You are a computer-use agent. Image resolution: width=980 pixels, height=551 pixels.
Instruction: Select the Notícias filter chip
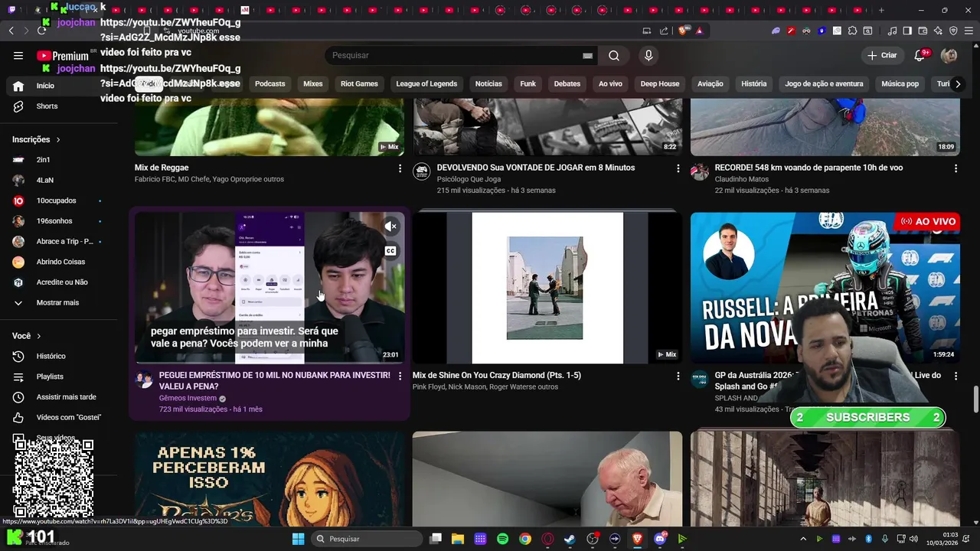(488, 84)
